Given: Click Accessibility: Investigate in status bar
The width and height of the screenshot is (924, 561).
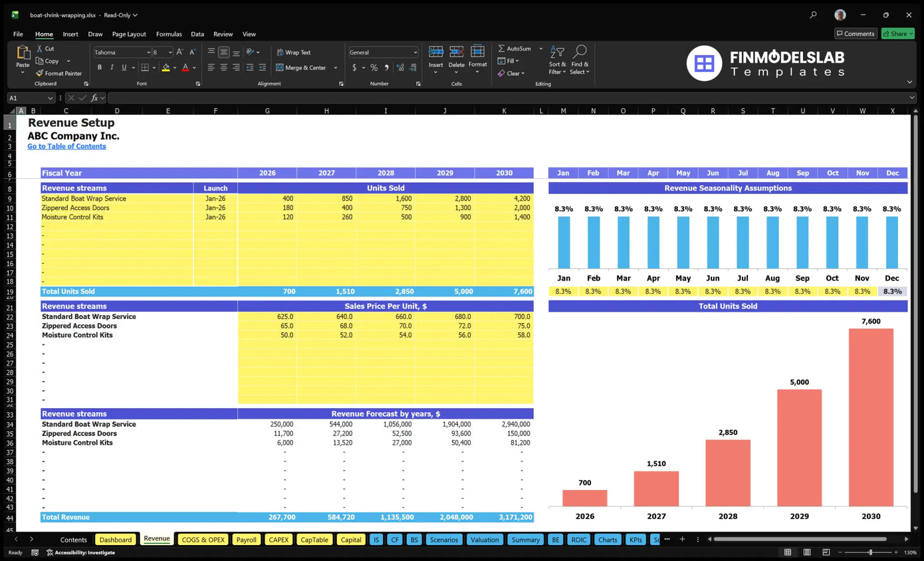Looking at the screenshot, I should click(x=80, y=552).
